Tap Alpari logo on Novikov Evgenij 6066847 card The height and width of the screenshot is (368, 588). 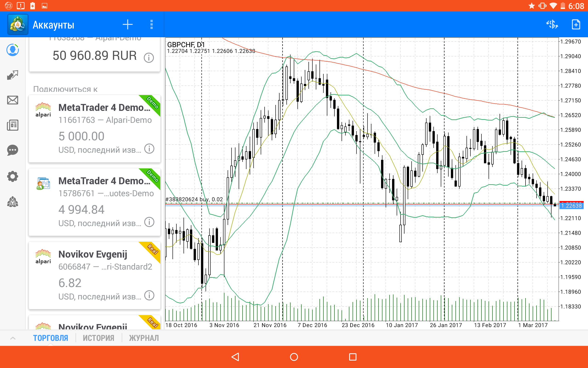pos(43,257)
